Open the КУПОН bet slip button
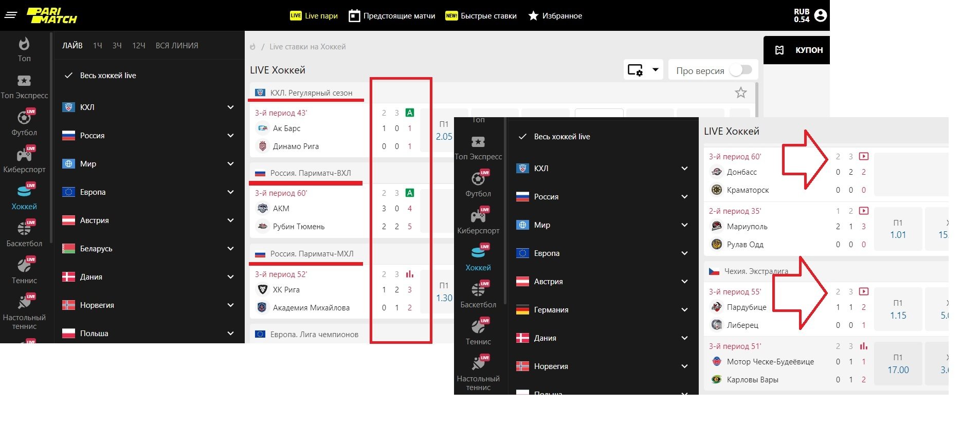The height and width of the screenshot is (443, 980). click(x=796, y=50)
